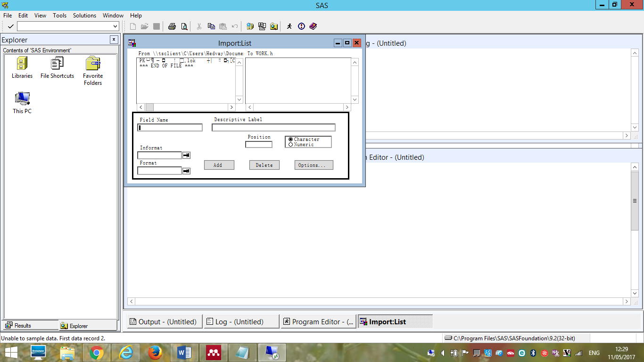Click the SAS Explorer toolbar icon
The width and height of the screenshot is (644, 362).
[274, 26]
